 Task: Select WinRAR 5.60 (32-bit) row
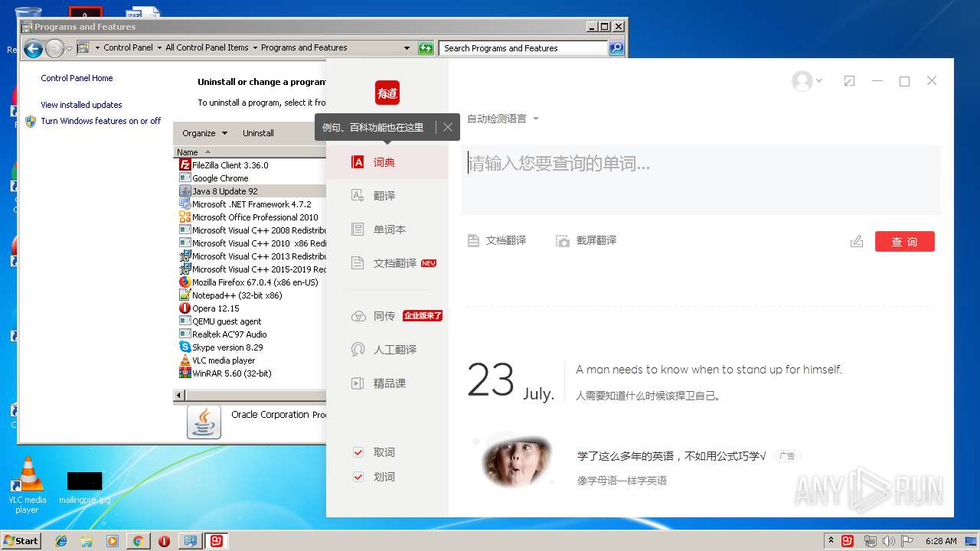pyautogui.click(x=252, y=373)
